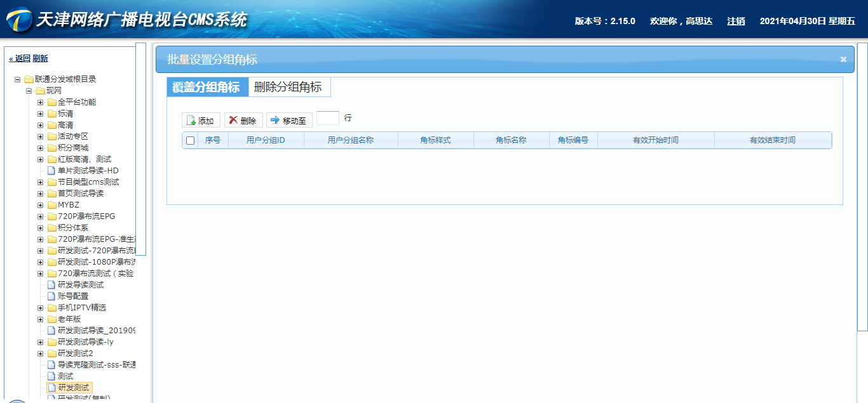Expand the 活动专区 folder
868x403 pixels.
[x=41, y=136]
